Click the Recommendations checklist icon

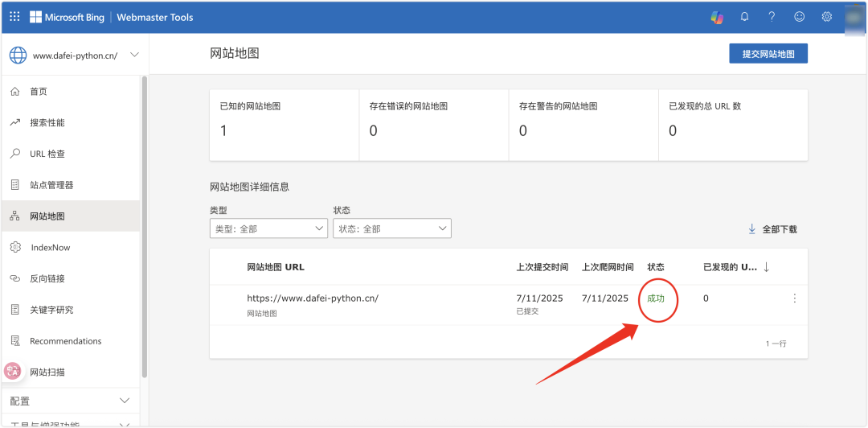pos(15,340)
